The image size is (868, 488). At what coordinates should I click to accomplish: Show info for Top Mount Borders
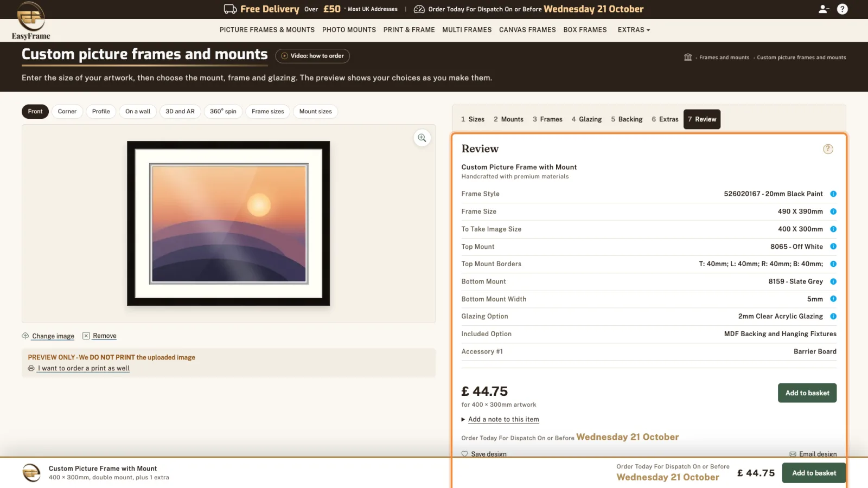pyautogui.click(x=833, y=264)
